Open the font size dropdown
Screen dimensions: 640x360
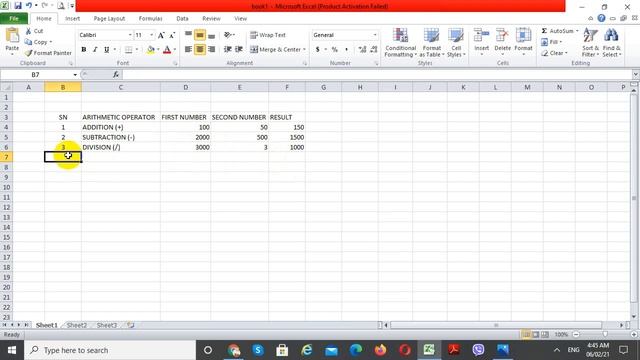[151, 35]
